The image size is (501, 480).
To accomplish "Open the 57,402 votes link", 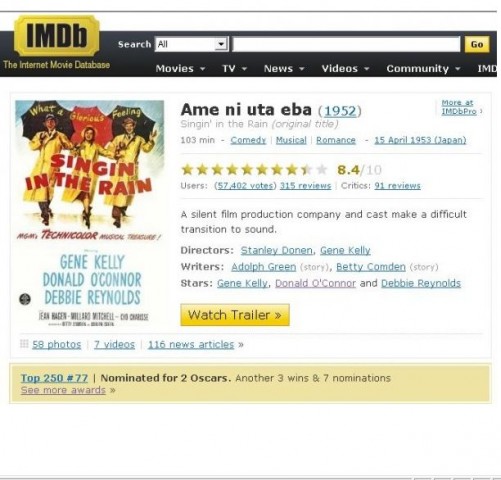I will (245, 186).
